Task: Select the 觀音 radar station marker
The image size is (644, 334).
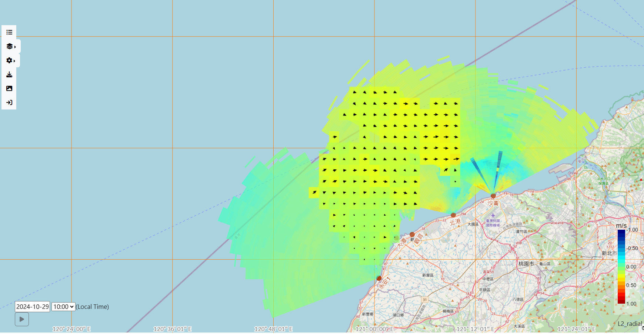Action: pos(412,235)
